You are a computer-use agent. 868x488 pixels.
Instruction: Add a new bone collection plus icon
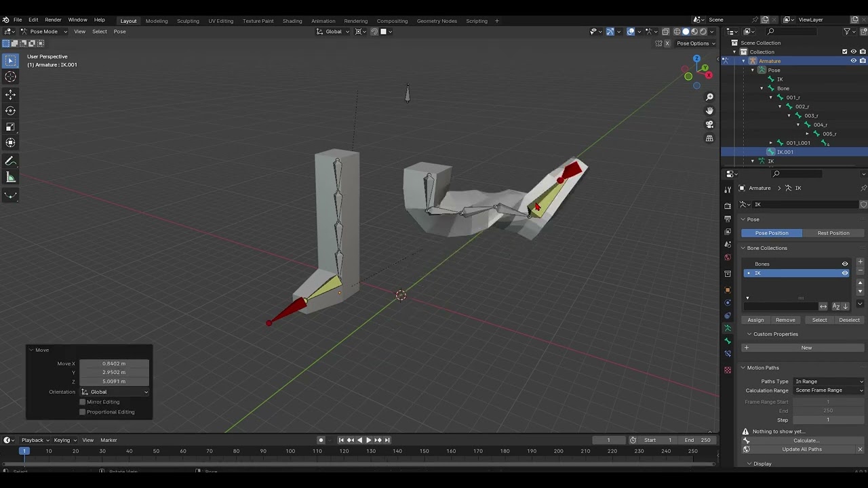point(860,262)
